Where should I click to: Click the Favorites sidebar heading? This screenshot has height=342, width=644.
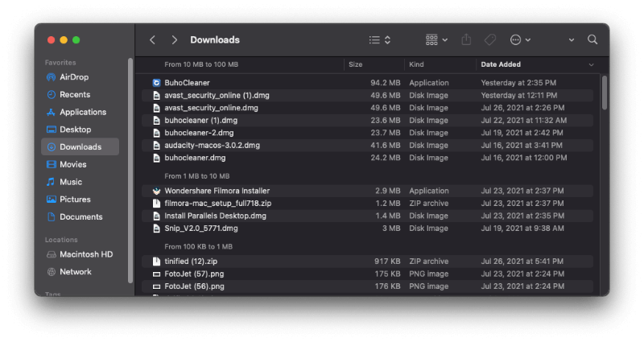pyautogui.click(x=60, y=63)
